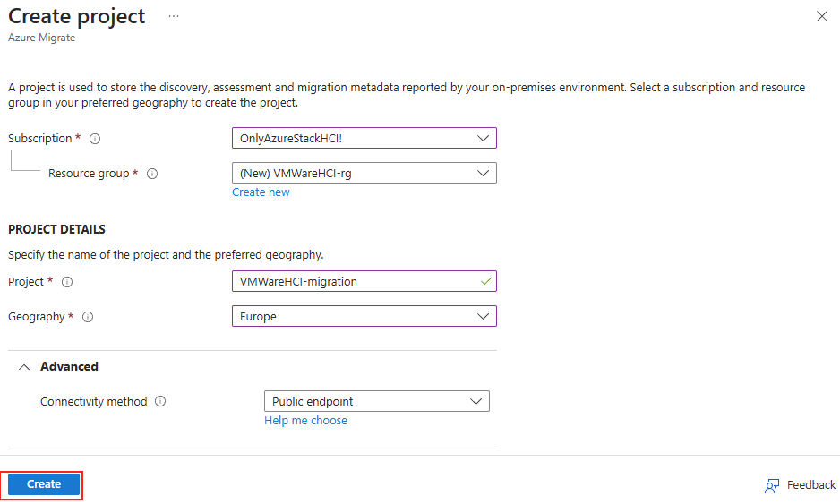Click the Resource group label

89,174
